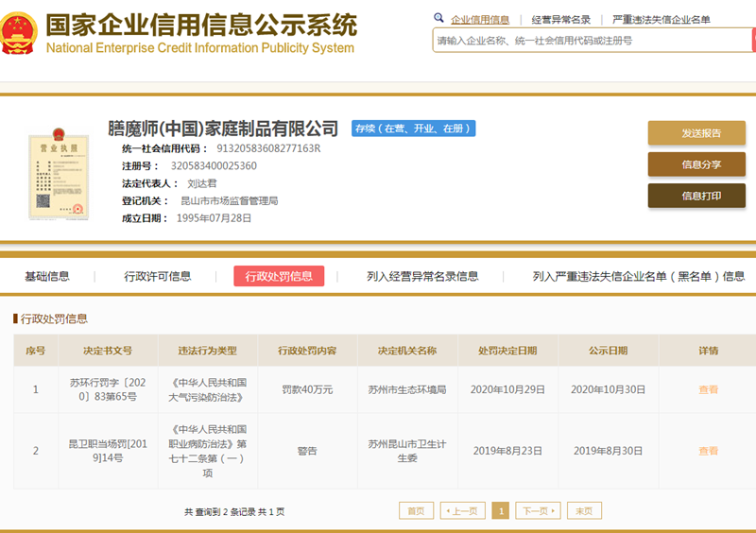Screen dimensions: 756x533
Task: Select the 严重违法失信企业名单 search category
Action: click(661, 19)
